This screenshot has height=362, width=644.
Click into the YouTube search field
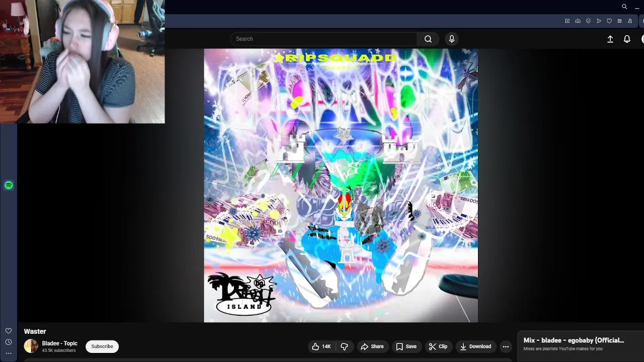tap(324, 39)
